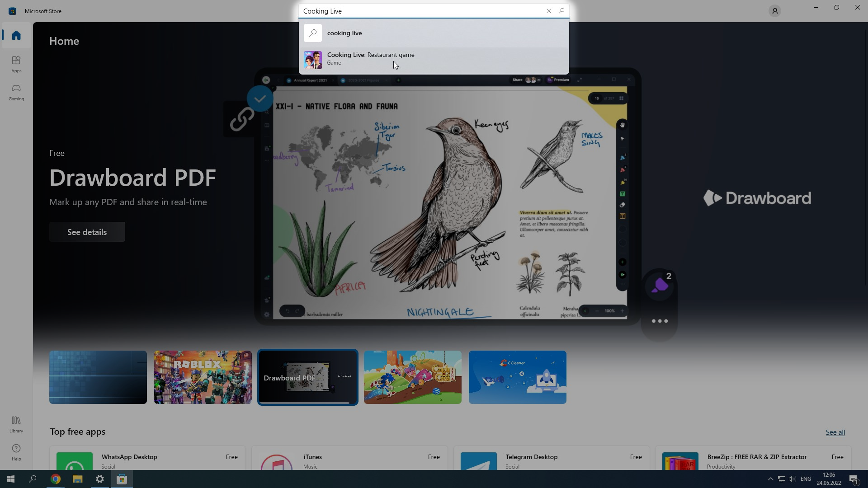This screenshot has height=488, width=868.
Task: Open Settings from the taskbar
Action: [100, 479]
